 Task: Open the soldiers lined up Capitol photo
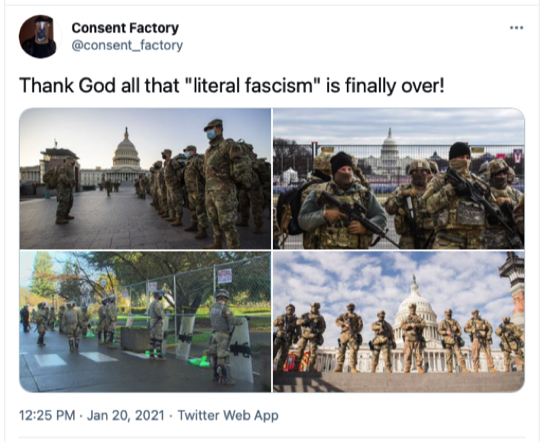[145, 178]
